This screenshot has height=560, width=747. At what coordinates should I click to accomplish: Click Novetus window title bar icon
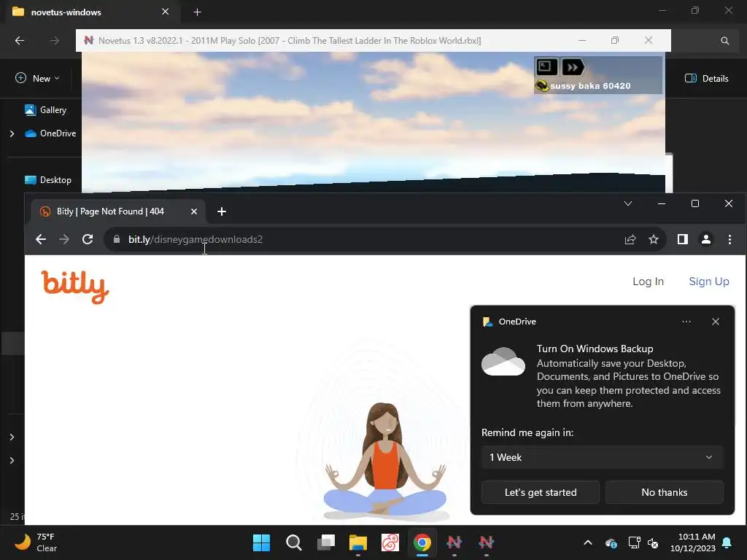(x=88, y=41)
